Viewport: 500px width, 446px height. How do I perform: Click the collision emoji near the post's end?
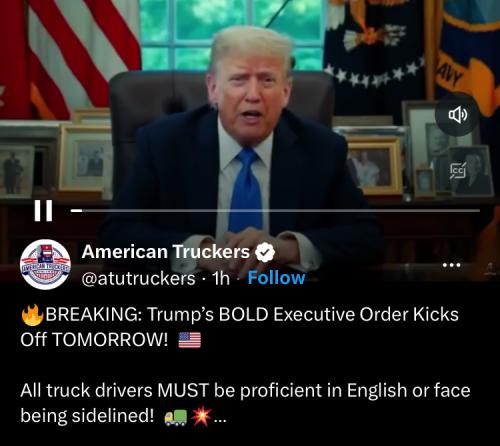[x=201, y=416]
